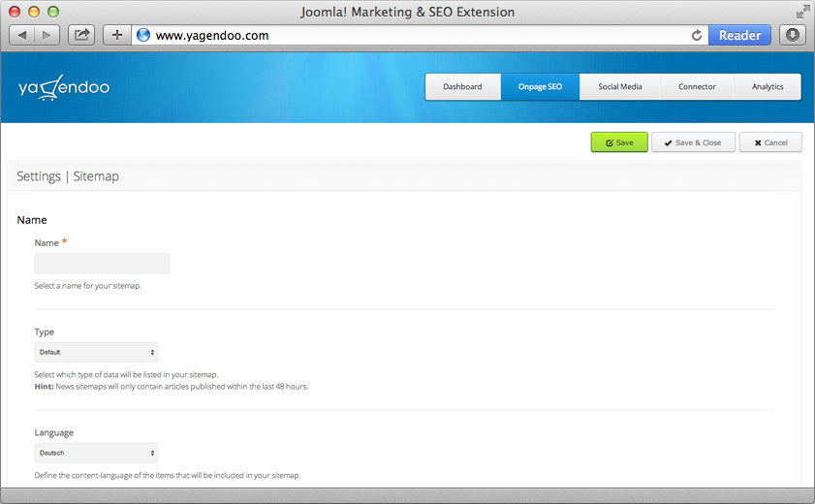Cancel editing the sitemap

pos(770,142)
